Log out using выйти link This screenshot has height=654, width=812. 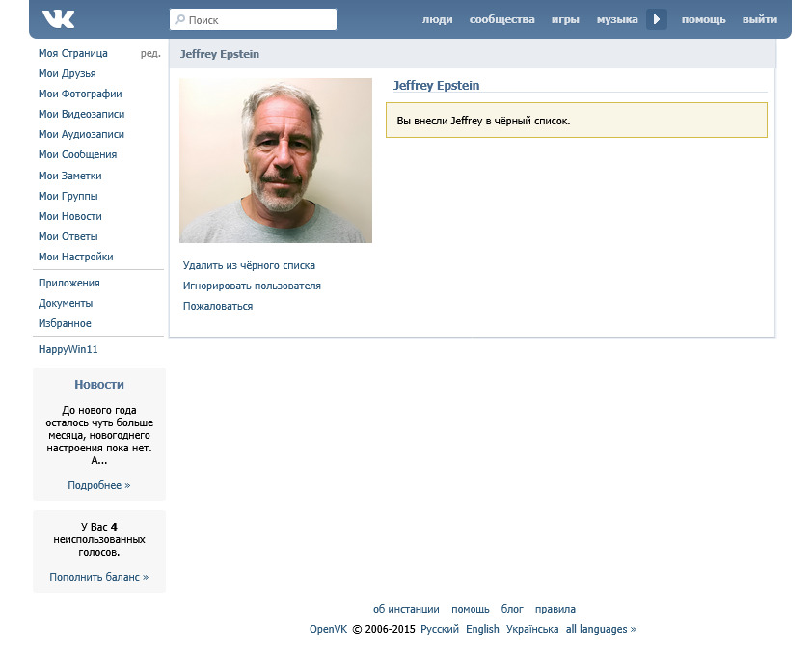pyautogui.click(x=760, y=19)
